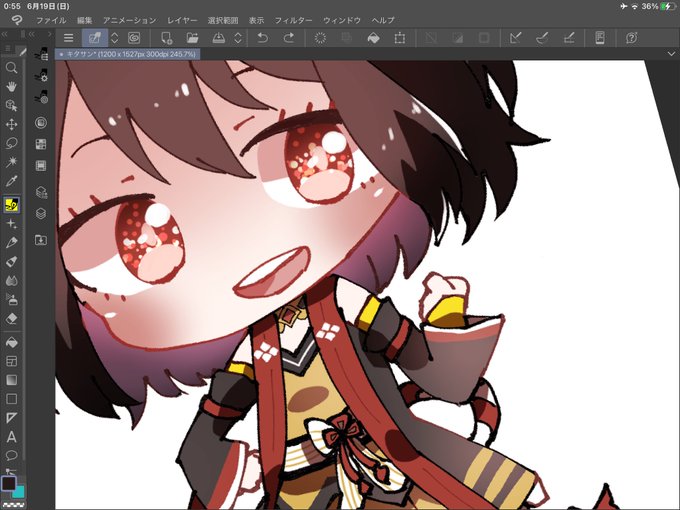Open the Layer Property palette icon
Viewport: 680px width, 510px height.
coord(41,192)
